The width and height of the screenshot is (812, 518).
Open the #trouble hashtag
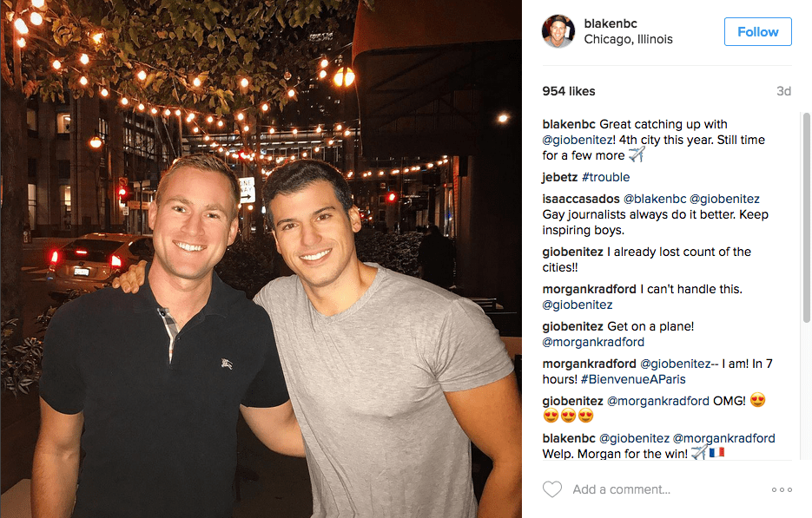coord(606,177)
